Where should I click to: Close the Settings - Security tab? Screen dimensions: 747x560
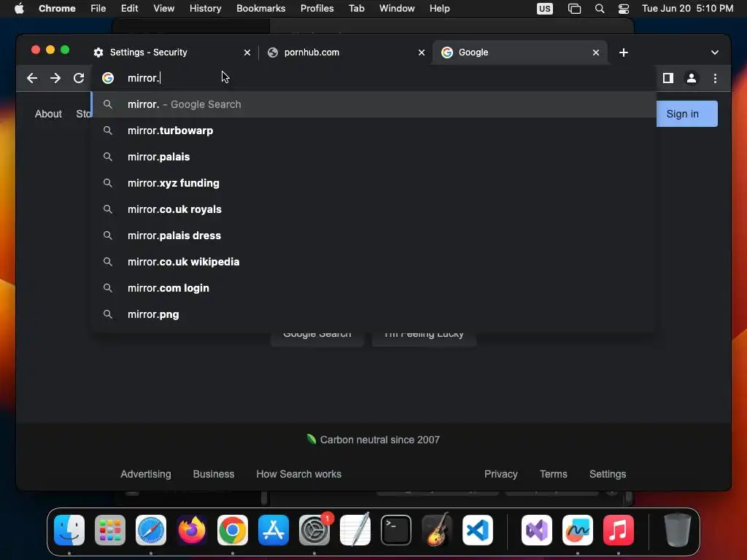tap(247, 52)
